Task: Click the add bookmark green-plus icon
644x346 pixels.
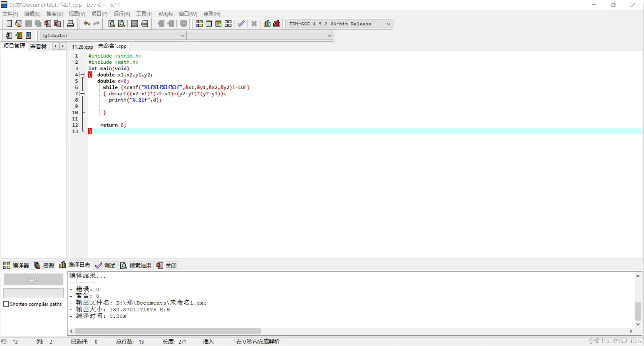Action: tap(19, 35)
